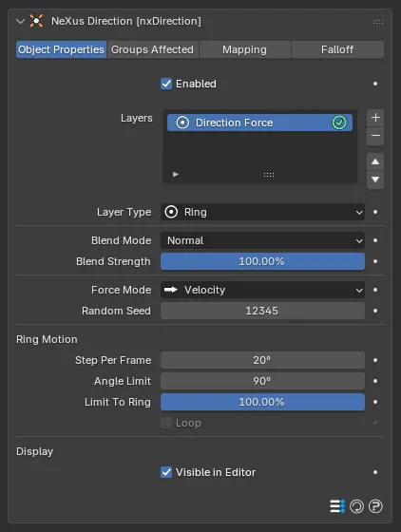The width and height of the screenshot is (401, 532).
Task: Click the Random Seed value field
Action: coord(262,311)
